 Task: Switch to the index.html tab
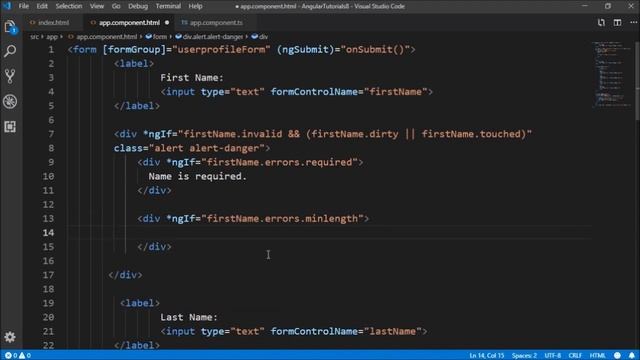[53, 22]
